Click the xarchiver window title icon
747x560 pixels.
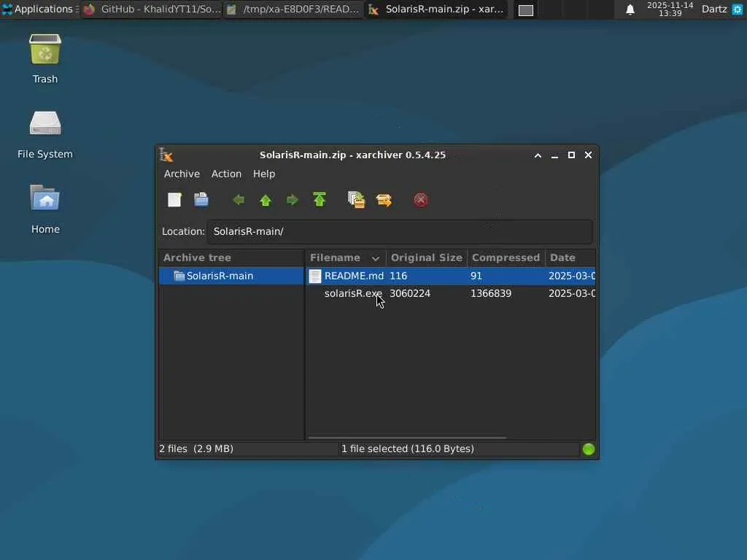[166, 155]
